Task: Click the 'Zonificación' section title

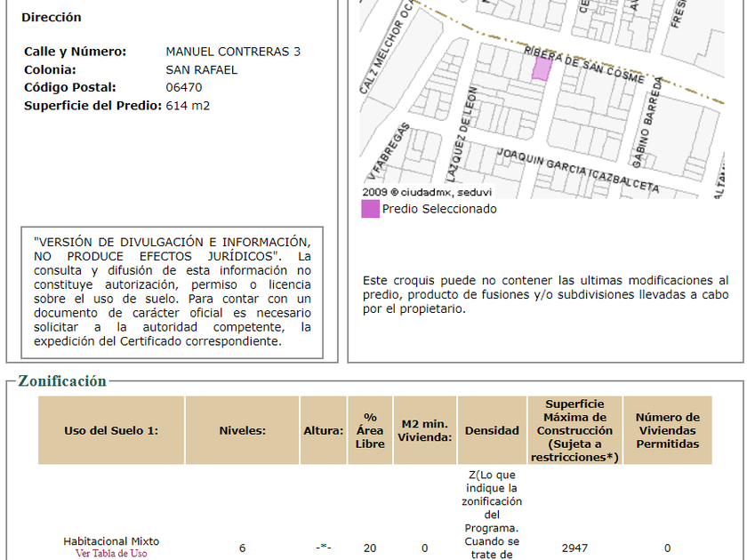Action: point(62,381)
